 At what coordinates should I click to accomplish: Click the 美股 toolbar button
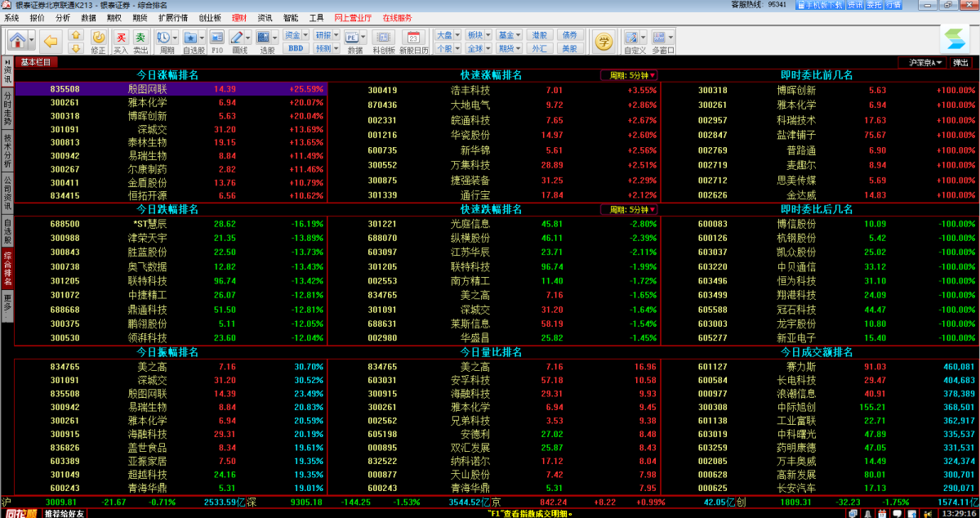tap(569, 48)
